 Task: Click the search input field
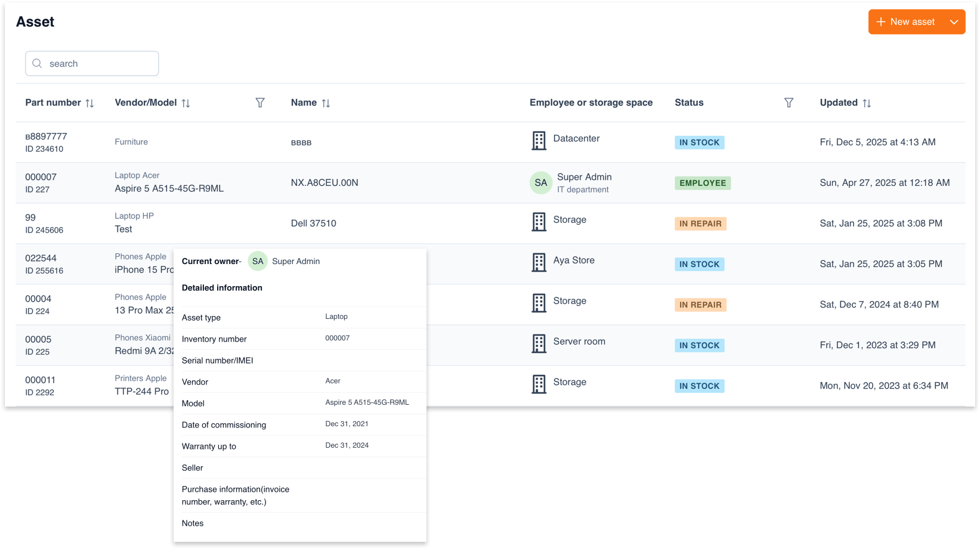click(95, 63)
